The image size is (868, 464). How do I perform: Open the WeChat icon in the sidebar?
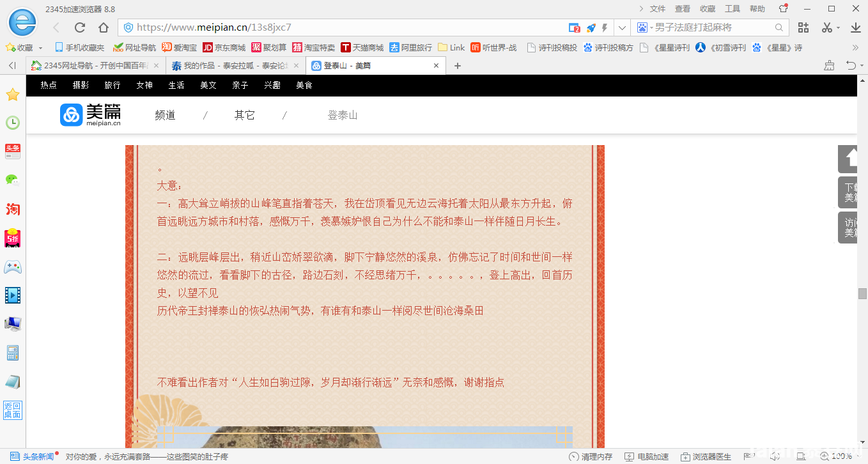click(x=12, y=180)
